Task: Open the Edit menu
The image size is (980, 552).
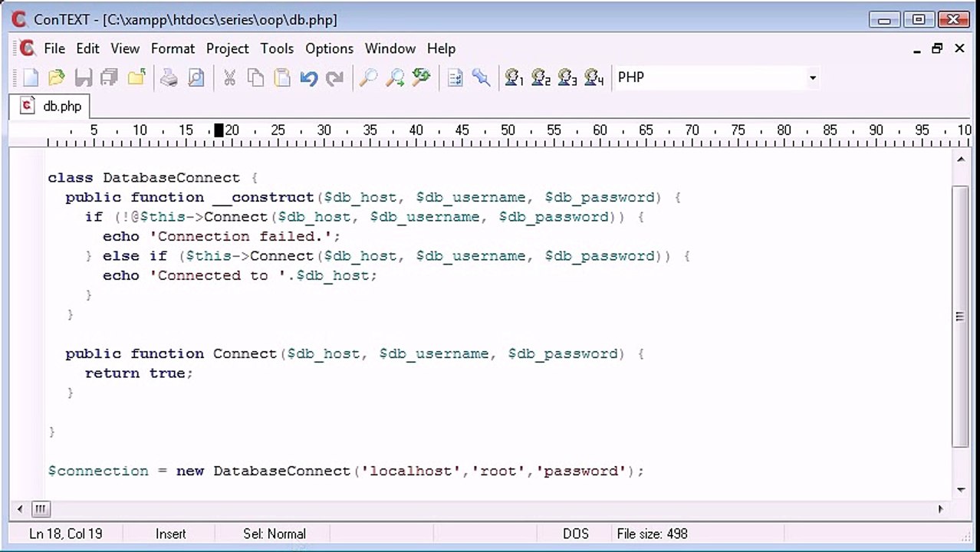Action: click(x=87, y=48)
